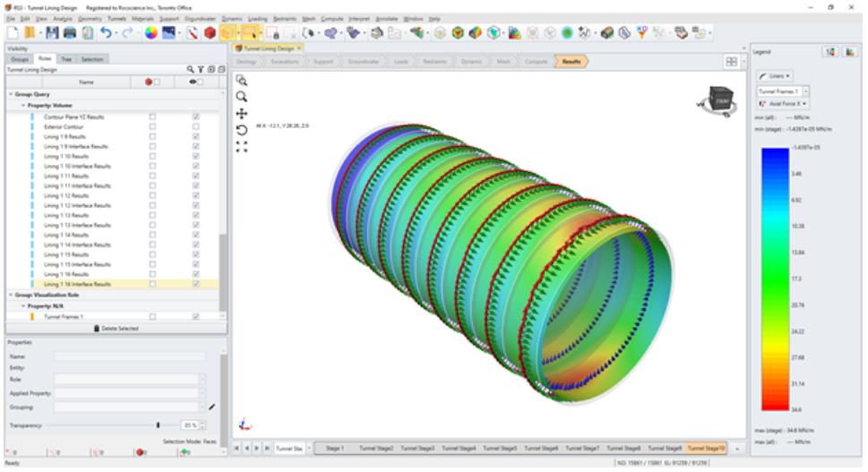Screen dimensions: 868x472
Task: Switch to the Tree tab
Action: (67, 58)
